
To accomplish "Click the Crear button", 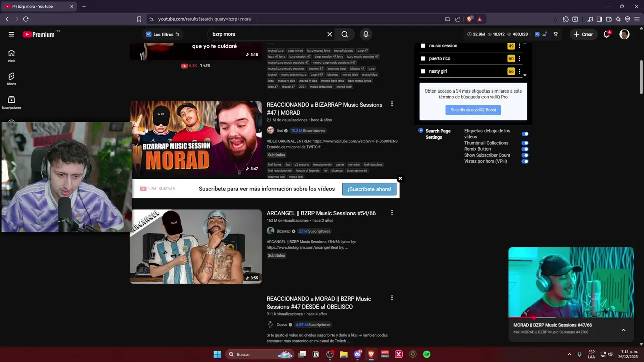I will point(583,34).
